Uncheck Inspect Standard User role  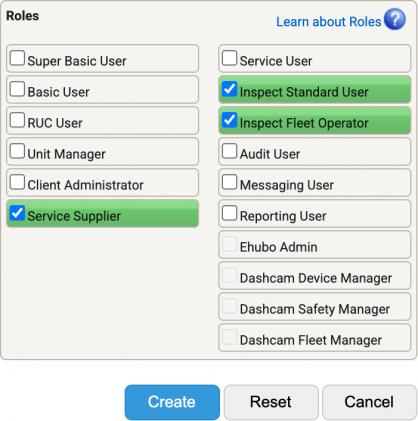(x=229, y=89)
